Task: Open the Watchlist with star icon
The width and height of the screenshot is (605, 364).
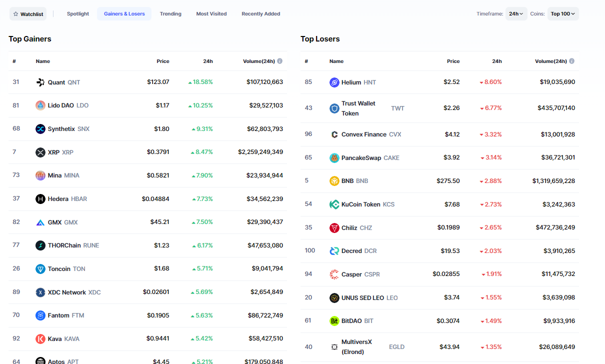Action: (x=28, y=14)
